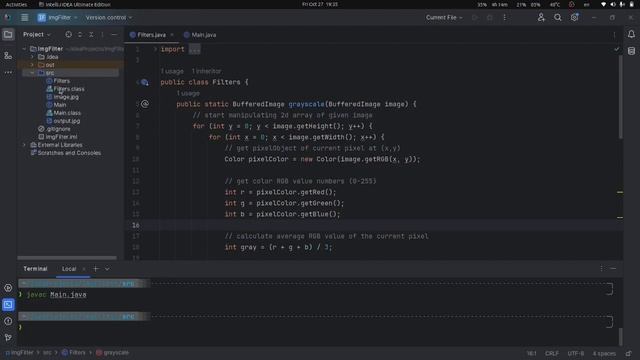Open more run actions menu
Image resolution: width=640 pixels, height=360 pixels.
click(x=504, y=18)
